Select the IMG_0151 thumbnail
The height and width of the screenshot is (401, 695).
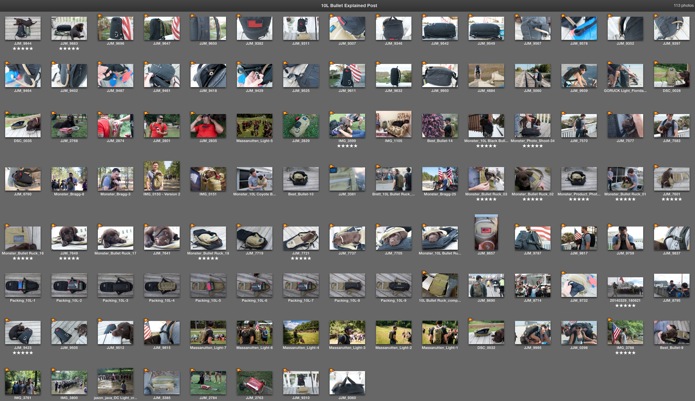[x=208, y=179]
